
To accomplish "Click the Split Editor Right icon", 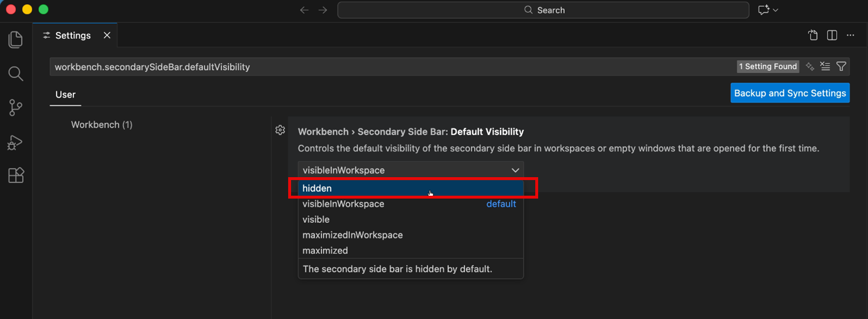I will [x=832, y=35].
